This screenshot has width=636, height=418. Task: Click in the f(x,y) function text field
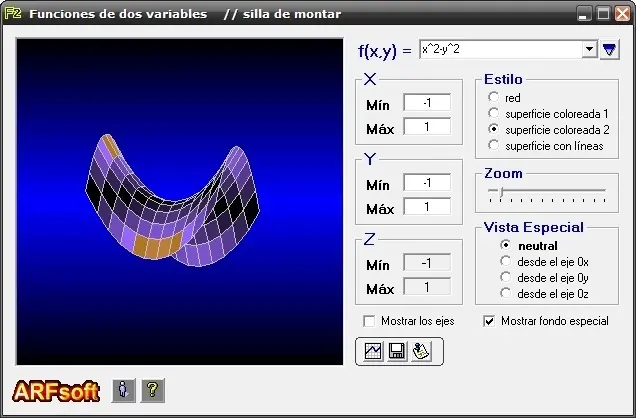point(501,49)
